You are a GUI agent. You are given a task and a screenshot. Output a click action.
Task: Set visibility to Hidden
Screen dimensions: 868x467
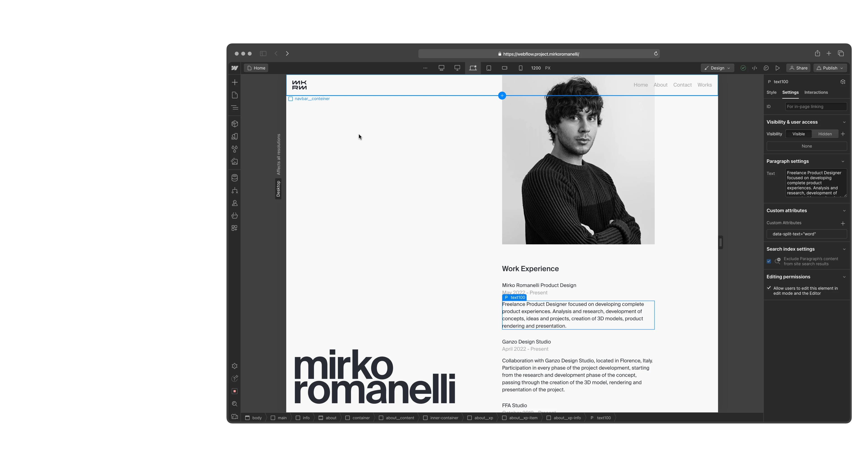pos(825,134)
